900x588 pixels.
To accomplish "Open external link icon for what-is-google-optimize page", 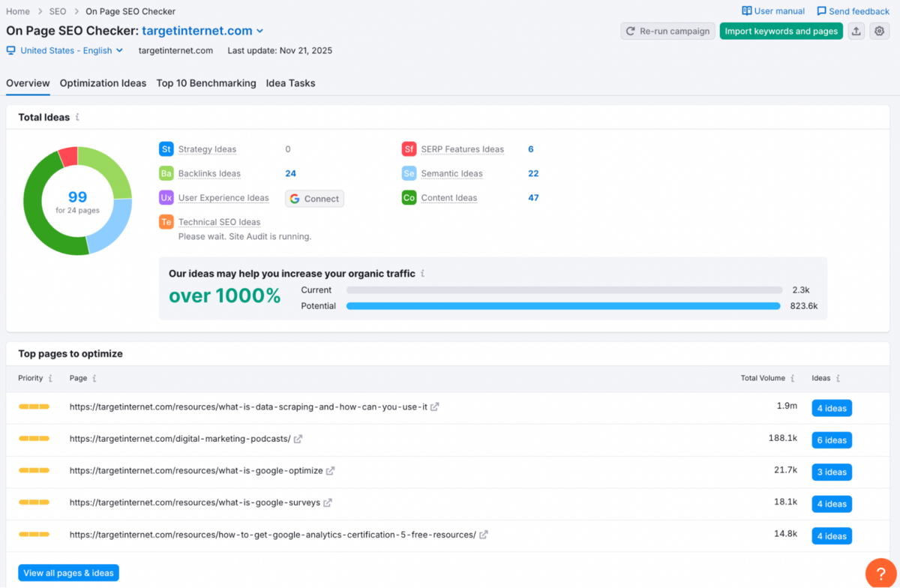I will [x=331, y=471].
